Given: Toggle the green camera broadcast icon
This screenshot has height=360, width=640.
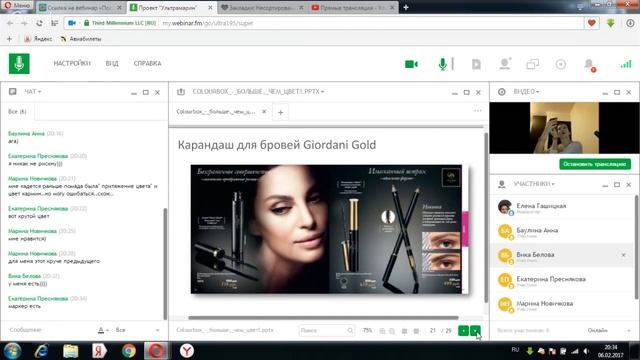Looking at the screenshot, I should 411,64.
